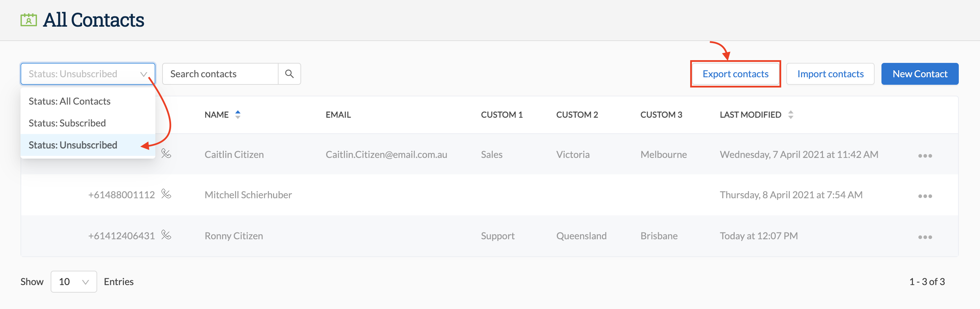980x309 pixels.
Task: Toggle the NAME column sort order
Action: point(238,115)
